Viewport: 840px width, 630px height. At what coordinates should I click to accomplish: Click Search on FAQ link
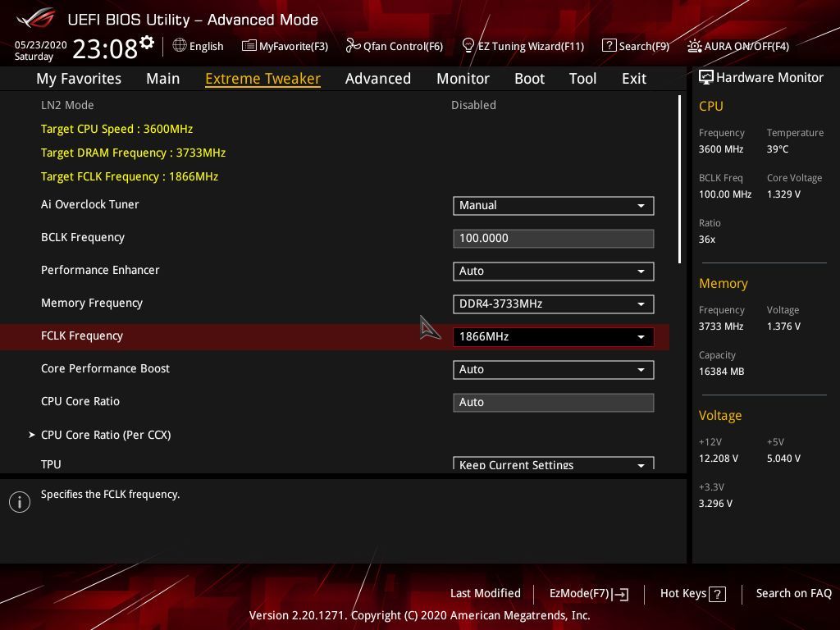pyautogui.click(x=793, y=593)
